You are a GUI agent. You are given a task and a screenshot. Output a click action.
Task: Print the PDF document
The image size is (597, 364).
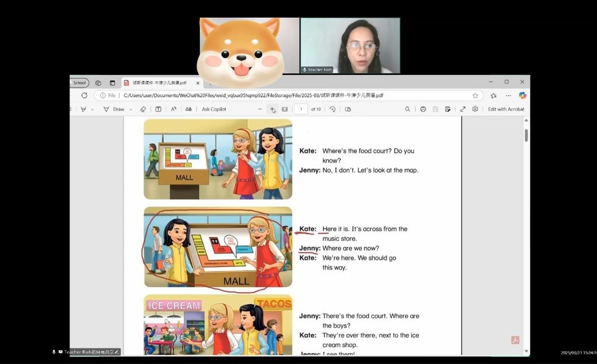click(x=423, y=109)
